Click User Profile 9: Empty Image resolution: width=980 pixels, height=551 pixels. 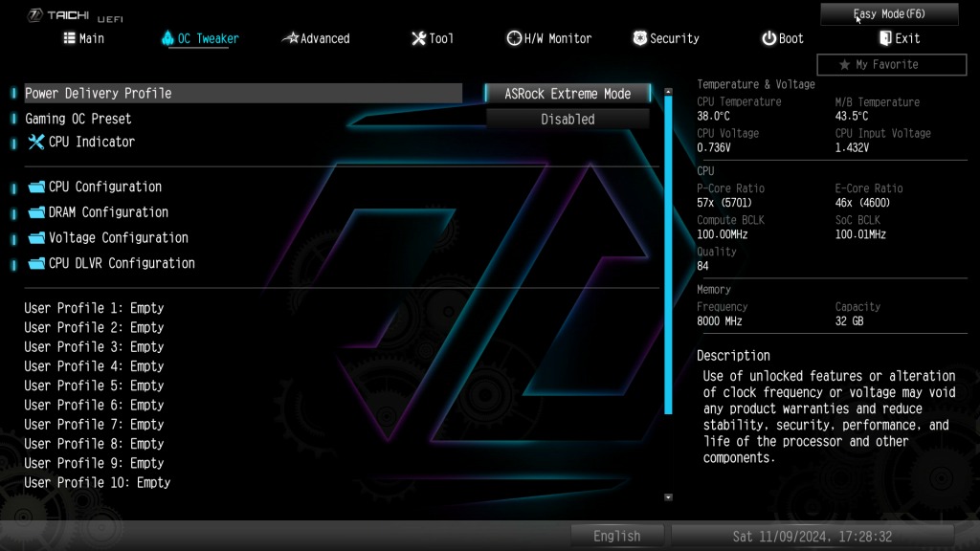pos(94,463)
